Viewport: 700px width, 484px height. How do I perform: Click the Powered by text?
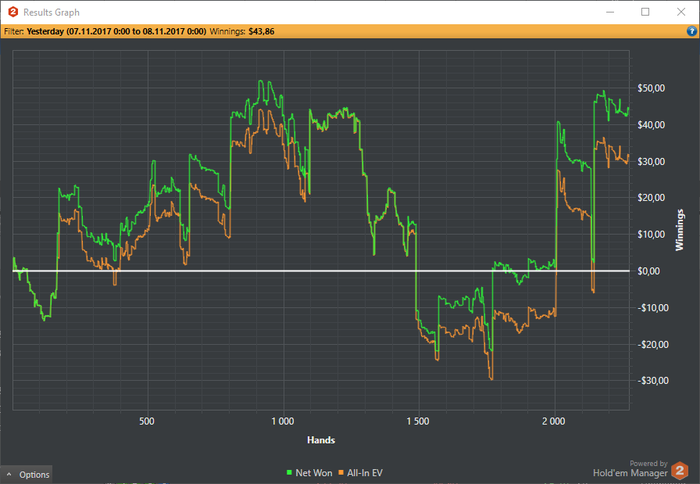[648, 463]
